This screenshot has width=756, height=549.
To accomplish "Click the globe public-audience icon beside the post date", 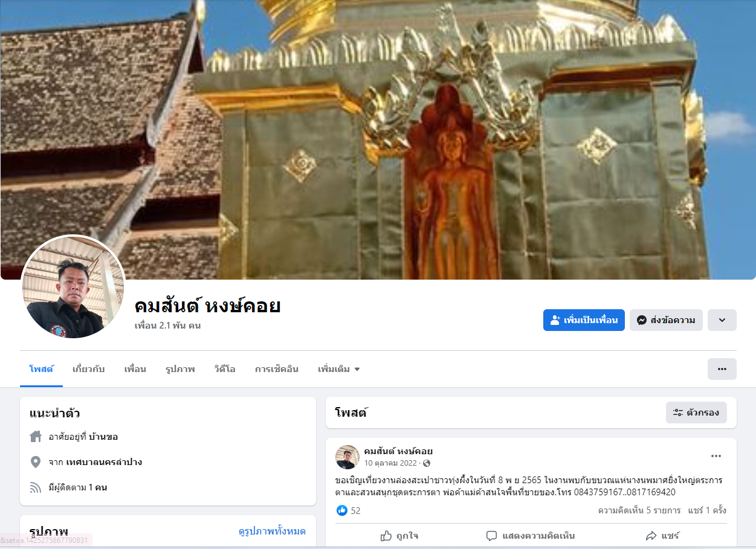I will pyautogui.click(x=427, y=463).
